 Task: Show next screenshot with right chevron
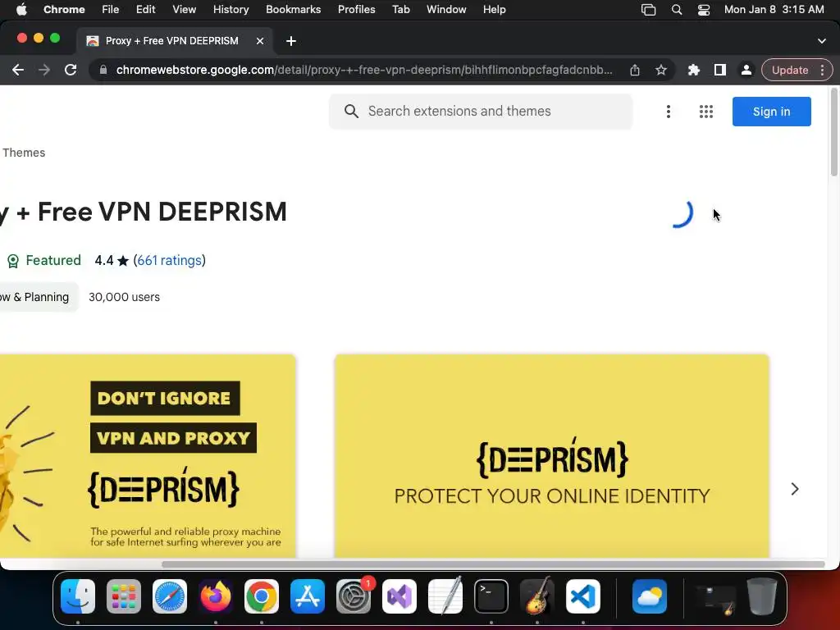[x=795, y=489]
